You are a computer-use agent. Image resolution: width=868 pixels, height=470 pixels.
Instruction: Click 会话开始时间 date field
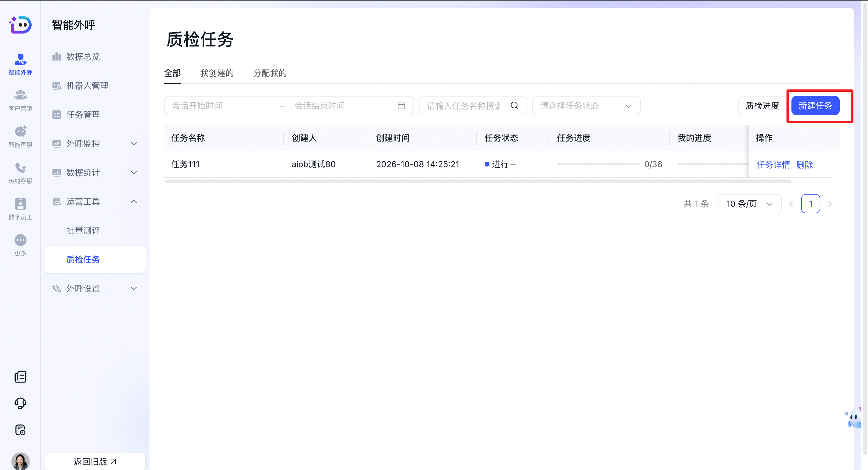223,106
